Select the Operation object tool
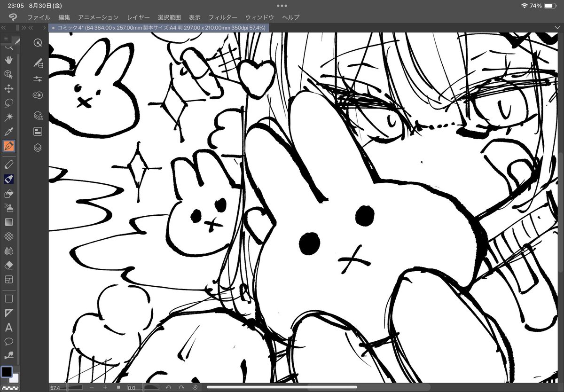 [x=8, y=74]
